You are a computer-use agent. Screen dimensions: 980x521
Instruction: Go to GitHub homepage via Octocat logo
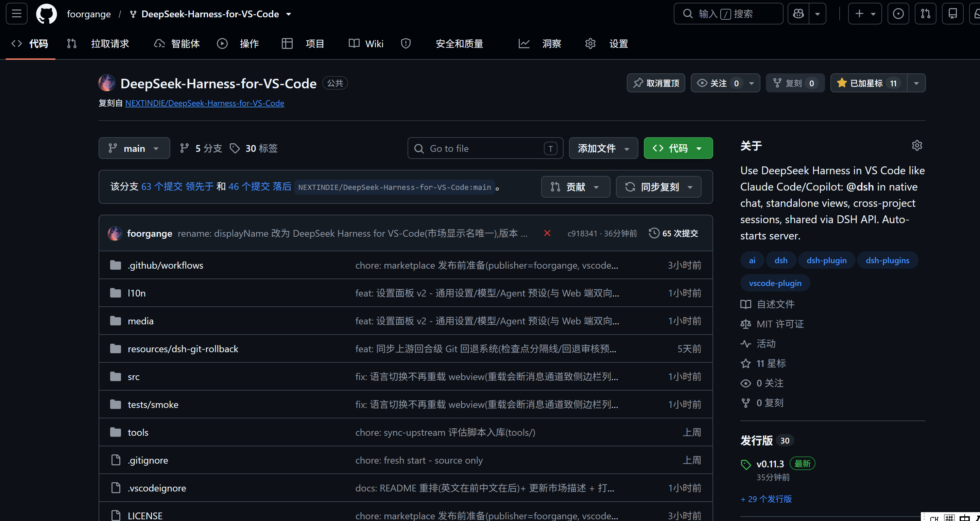coord(47,14)
